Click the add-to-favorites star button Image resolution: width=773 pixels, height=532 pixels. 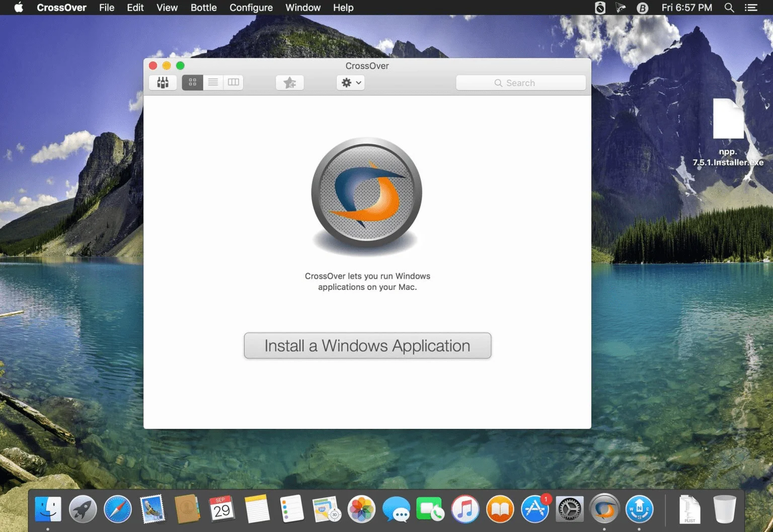290,83
